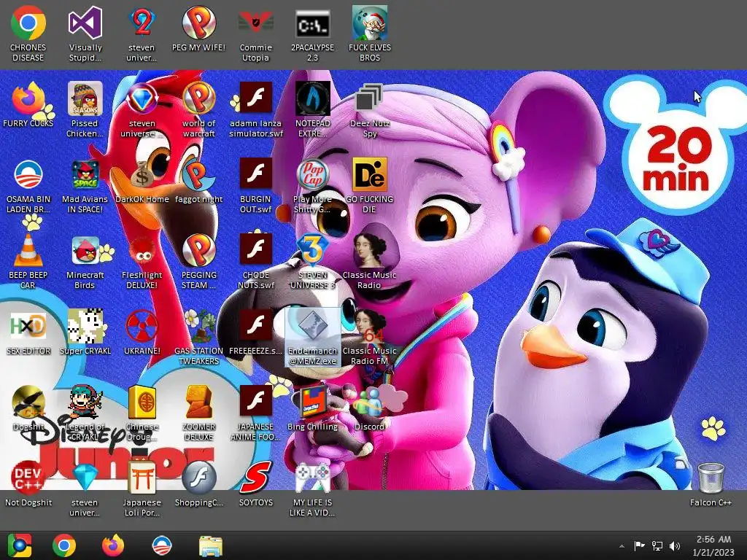The image size is (747, 560).
Task: Select the ZOOMER DELUXE icon
Action: click(198, 413)
